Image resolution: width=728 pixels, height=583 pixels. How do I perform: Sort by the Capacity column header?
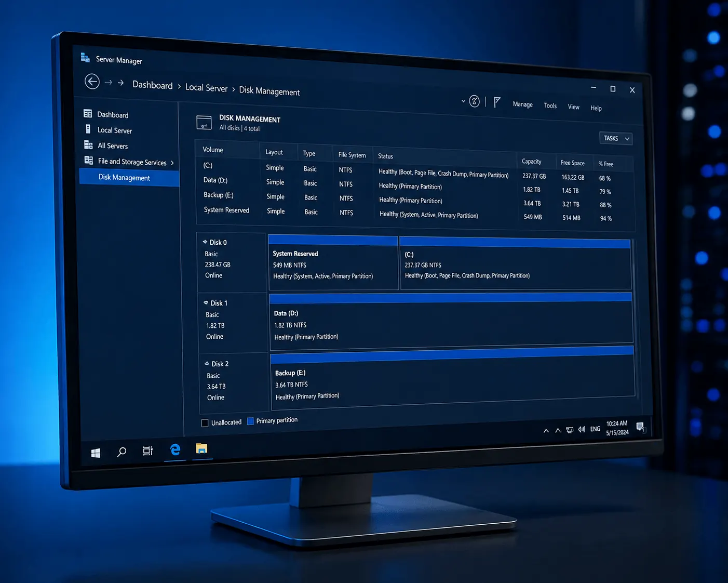coord(531,162)
